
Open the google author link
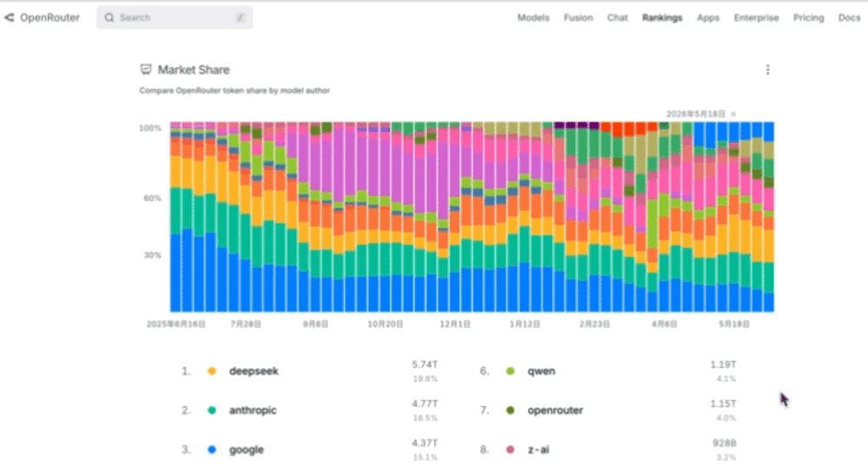[247, 450]
